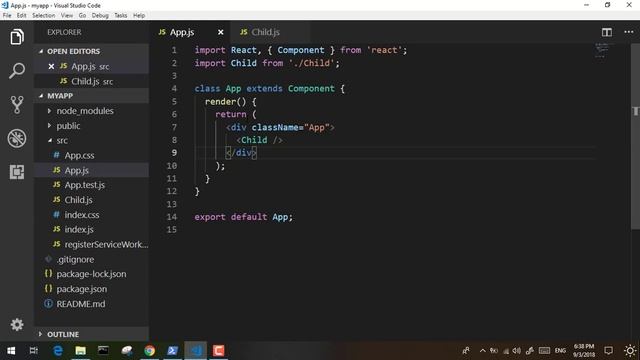Click line number 13 in the gutter

172,204
